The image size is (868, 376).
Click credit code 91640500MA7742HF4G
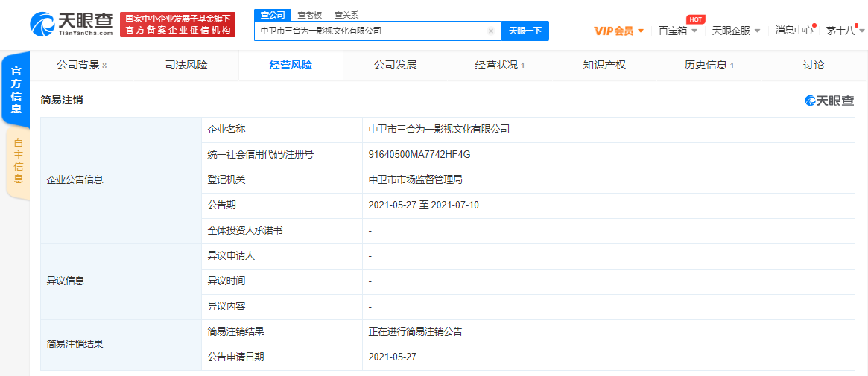[x=419, y=155]
